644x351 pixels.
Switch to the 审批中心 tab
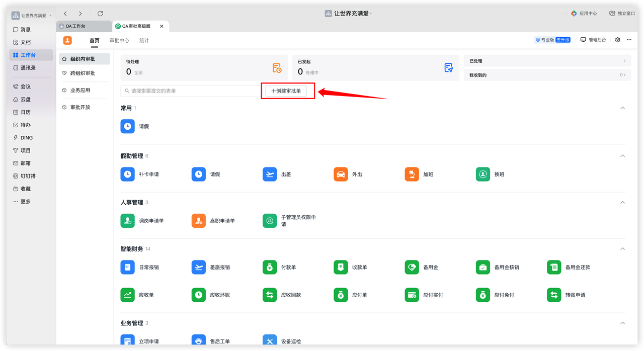click(119, 40)
